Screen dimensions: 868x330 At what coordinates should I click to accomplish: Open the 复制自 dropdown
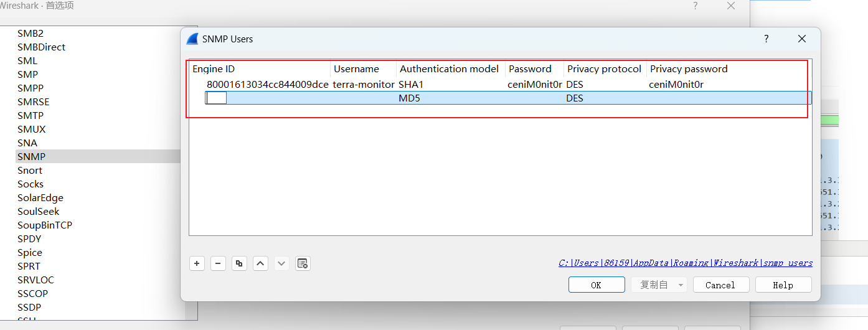click(x=659, y=285)
